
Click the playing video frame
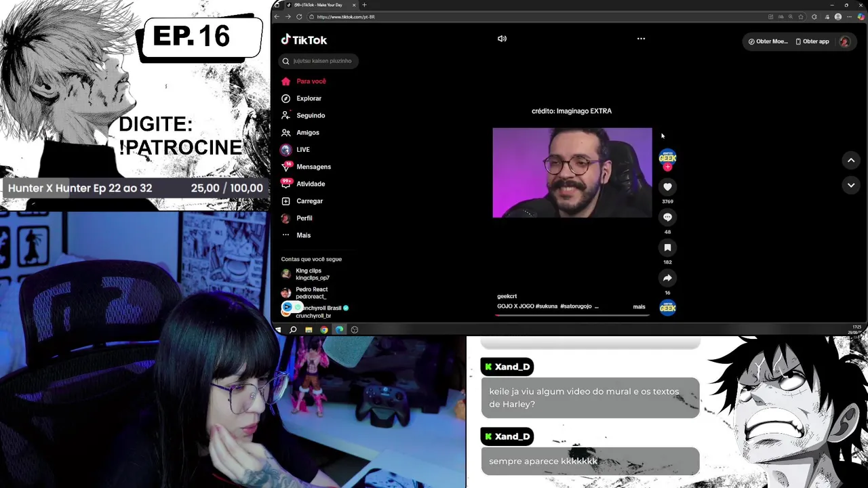pos(572,173)
